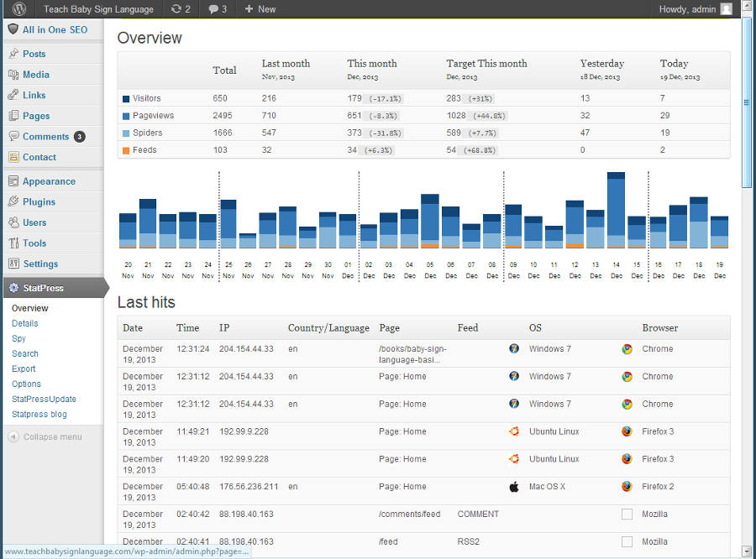Open the comments bubble showing 3
756x559 pixels.
pos(218,9)
